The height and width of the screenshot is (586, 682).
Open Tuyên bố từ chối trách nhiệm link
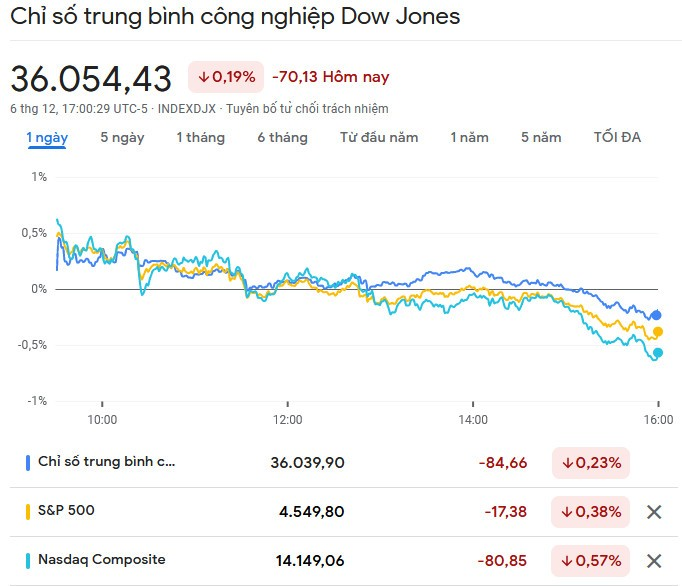[308, 108]
